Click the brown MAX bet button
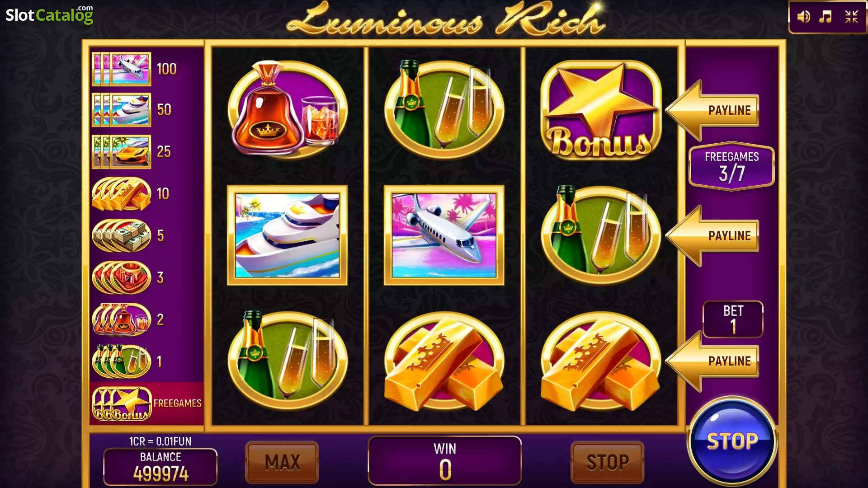The width and height of the screenshot is (868, 488). pyautogui.click(x=282, y=462)
